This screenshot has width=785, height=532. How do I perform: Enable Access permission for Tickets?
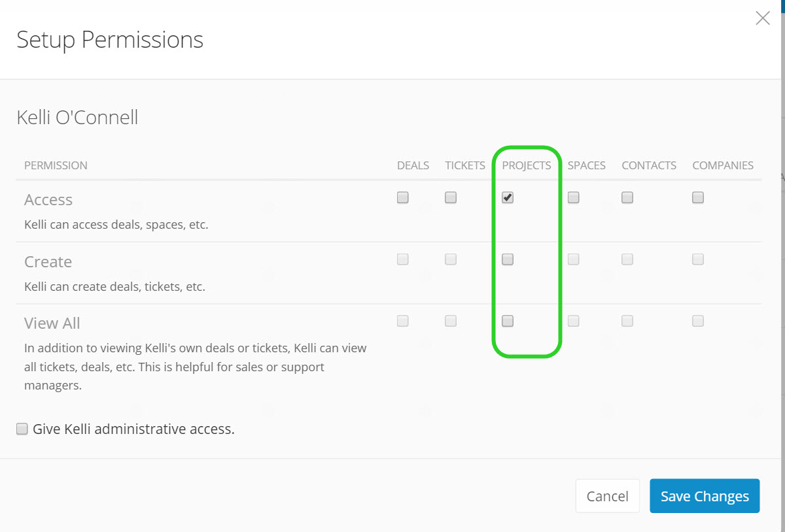pyautogui.click(x=451, y=197)
